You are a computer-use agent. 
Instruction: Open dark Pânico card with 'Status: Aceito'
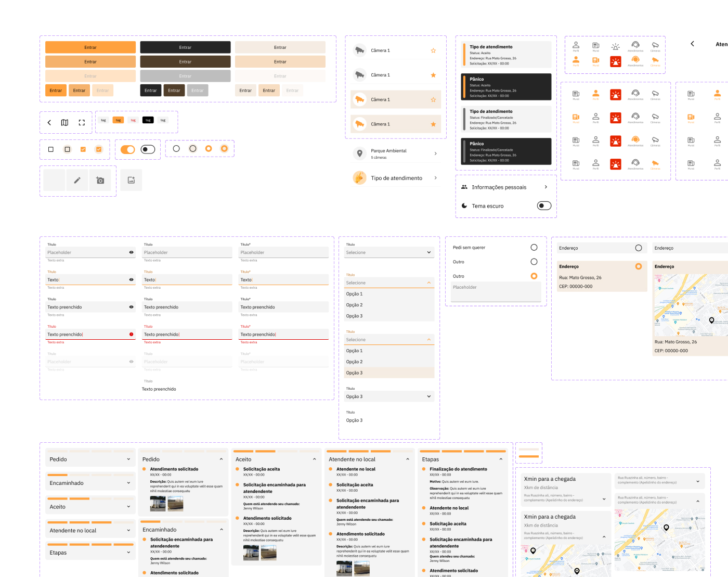click(506, 87)
